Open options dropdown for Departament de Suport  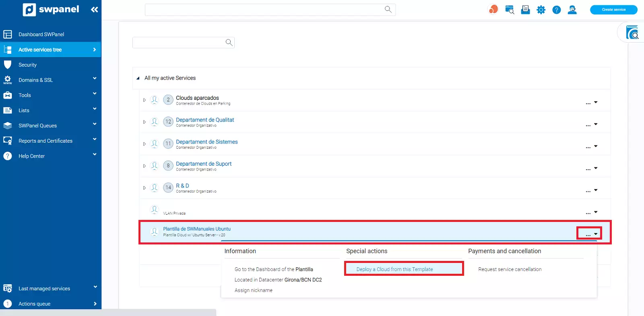[591, 168]
